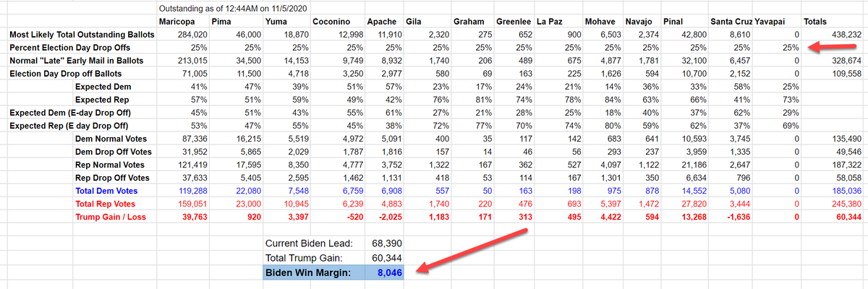Click the Coconino column header
Image resolution: width=868 pixels, height=289 pixels.
[332, 22]
